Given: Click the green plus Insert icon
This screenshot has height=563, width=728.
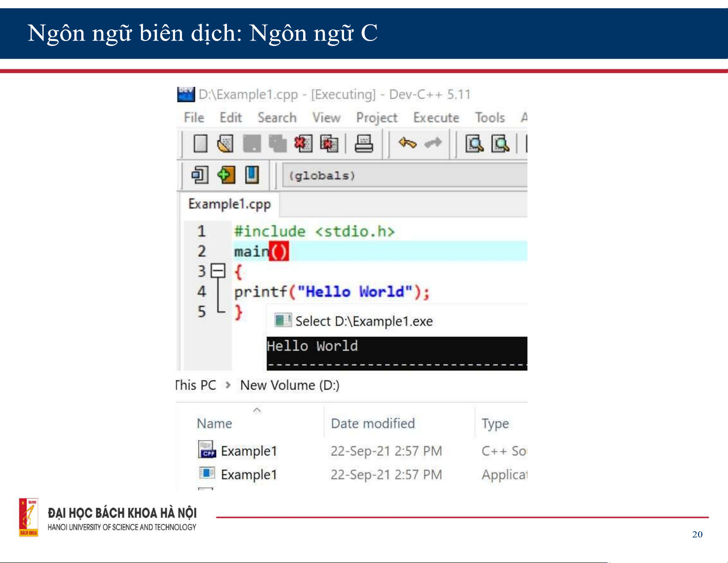Looking at the screenshot, I should [226, 175].
